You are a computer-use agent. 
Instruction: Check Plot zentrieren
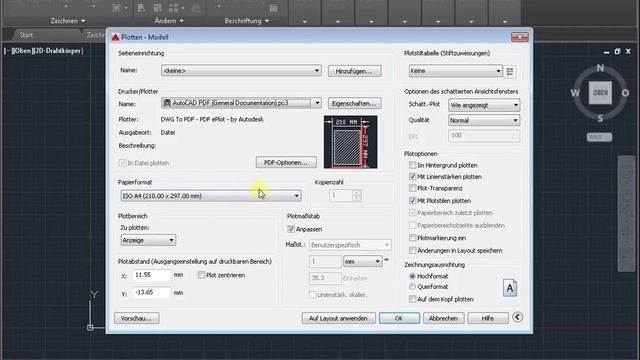point(201,275)
